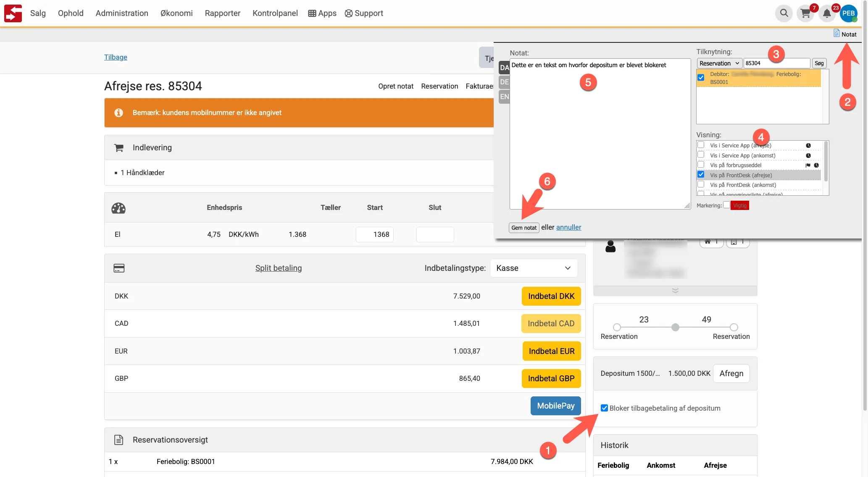Uncheck Bloker tilbagebetaling af depositum

click(x=604, y=408)
